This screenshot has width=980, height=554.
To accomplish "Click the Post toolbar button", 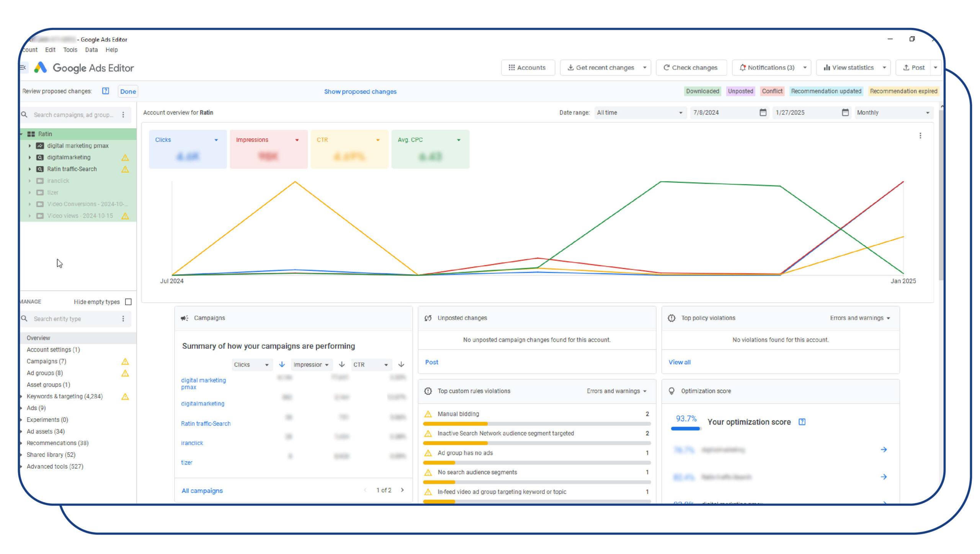I will (x=914, y=68).
